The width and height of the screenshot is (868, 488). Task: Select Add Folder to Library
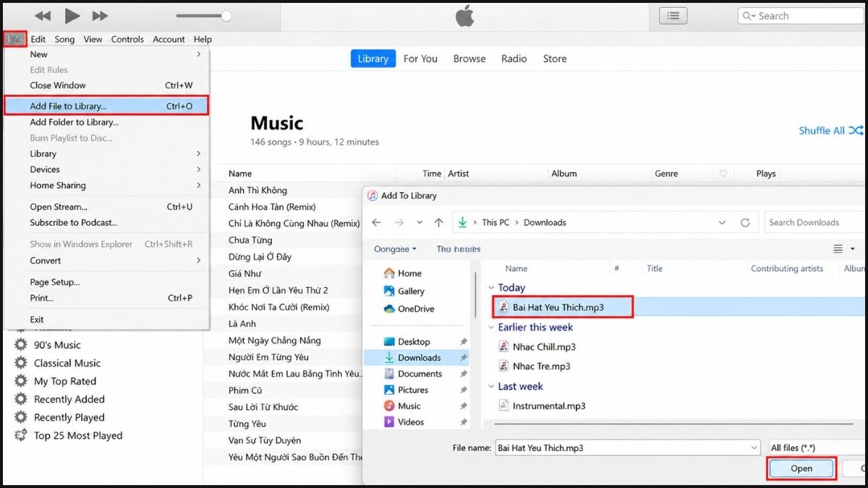(106, 122)
